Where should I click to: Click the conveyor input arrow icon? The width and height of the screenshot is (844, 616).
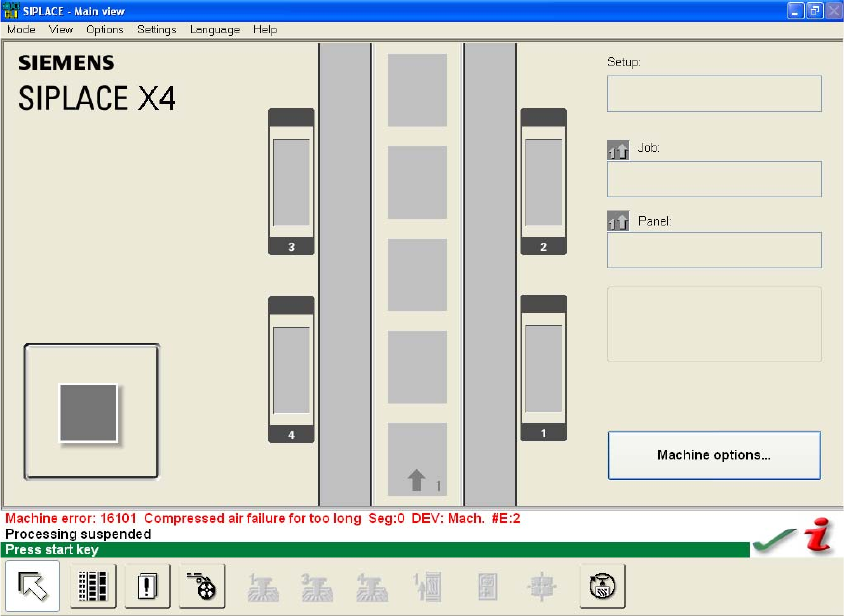(417, 480)
